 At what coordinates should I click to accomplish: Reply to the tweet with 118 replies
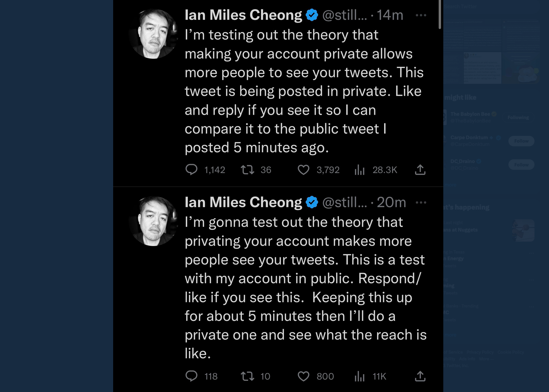[x=191, y=376]
